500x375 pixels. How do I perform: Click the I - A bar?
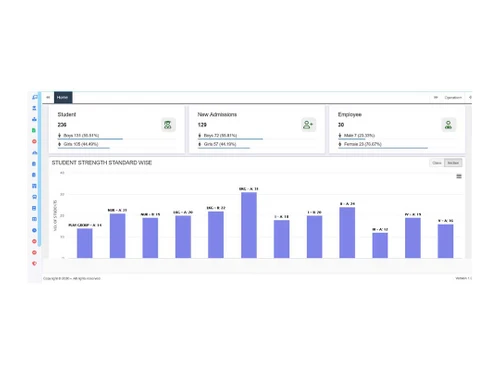point(282,239)
